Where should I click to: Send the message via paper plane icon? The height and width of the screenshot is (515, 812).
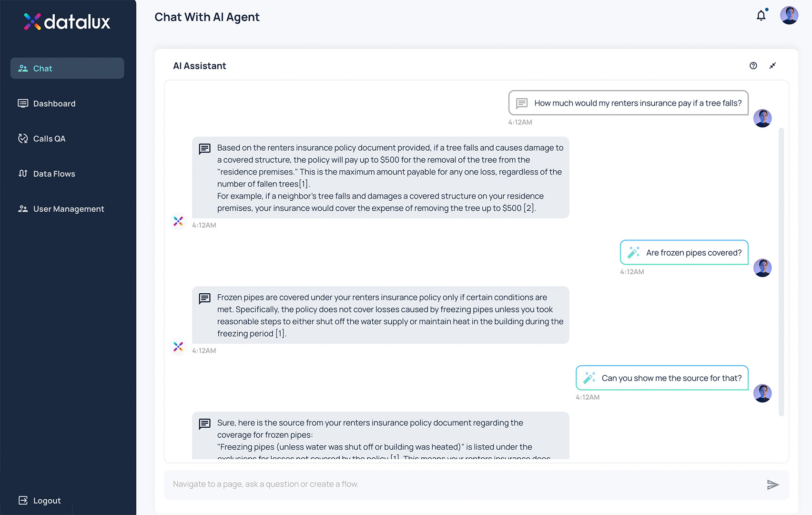coord(773,484)
